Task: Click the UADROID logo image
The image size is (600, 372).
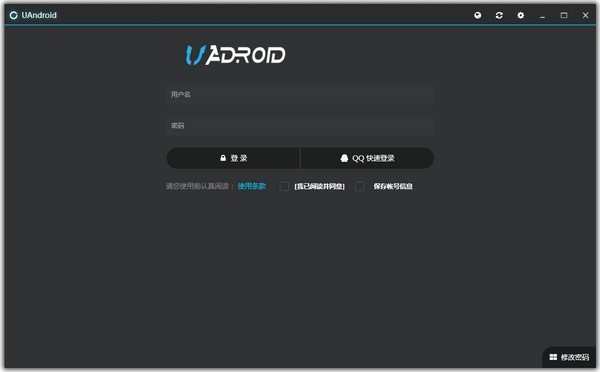Action: [235, 55]
